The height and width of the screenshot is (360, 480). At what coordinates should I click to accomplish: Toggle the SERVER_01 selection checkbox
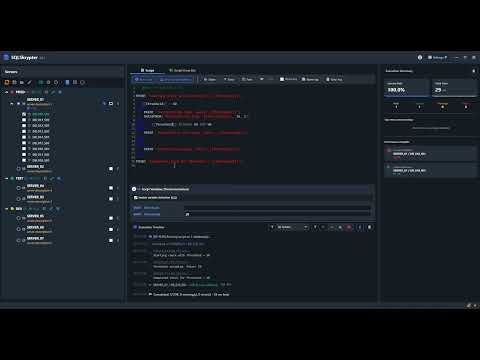[19, 104]
